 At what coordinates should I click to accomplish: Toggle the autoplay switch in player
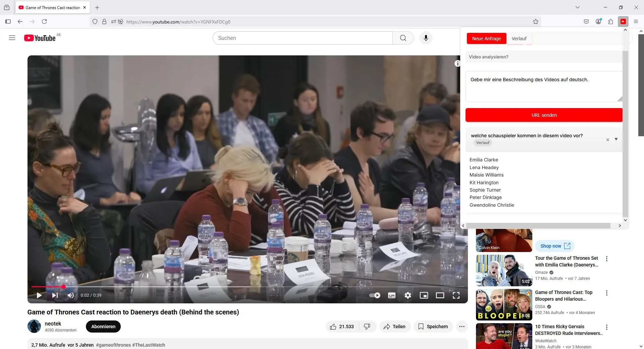coord(375,295)
